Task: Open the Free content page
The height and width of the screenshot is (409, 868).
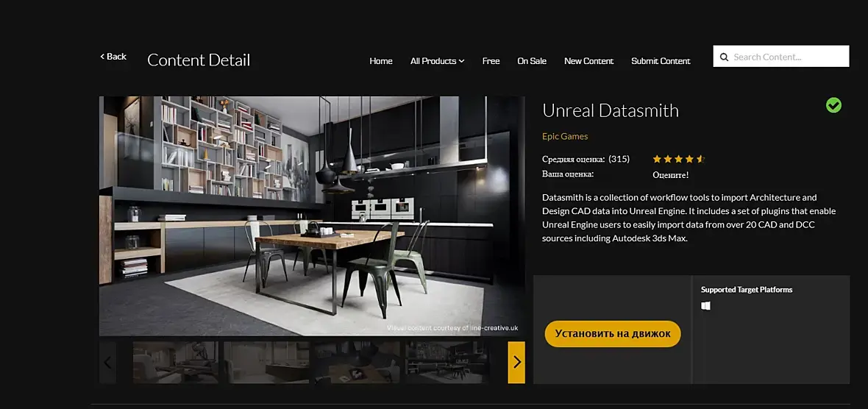Action: coord(491,61)
